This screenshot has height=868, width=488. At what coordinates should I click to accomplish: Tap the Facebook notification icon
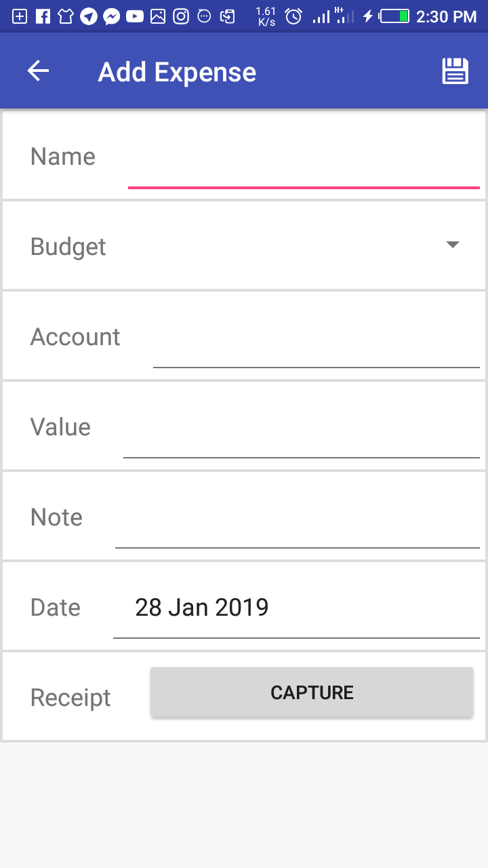click(x=43, y=16)
